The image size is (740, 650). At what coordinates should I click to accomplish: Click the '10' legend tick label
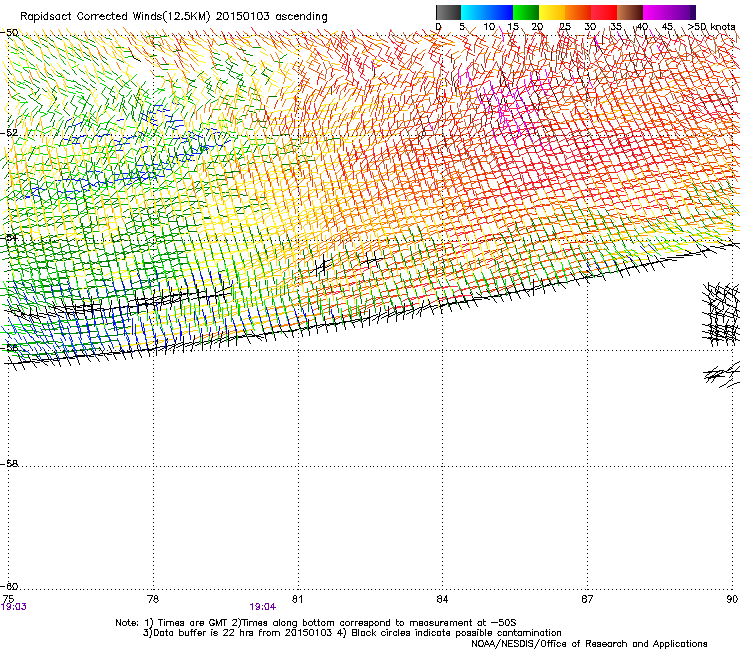pyautogui.click(x=489, y=27)
